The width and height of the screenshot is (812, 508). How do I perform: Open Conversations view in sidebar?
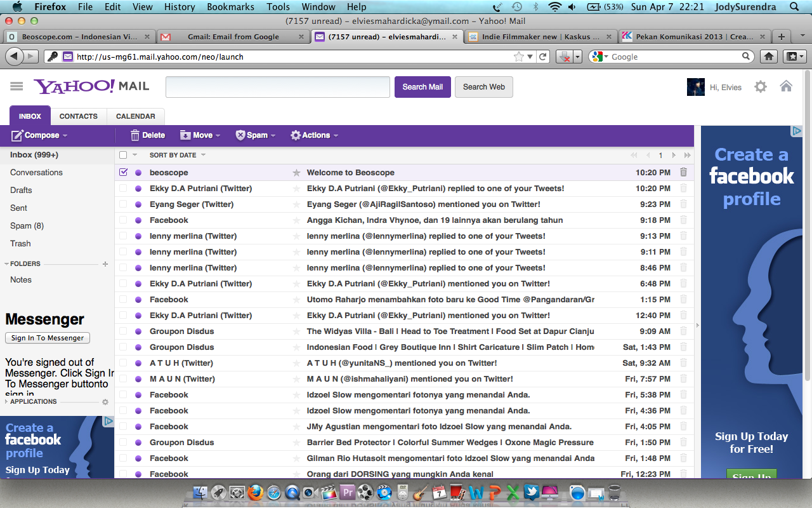36,173
